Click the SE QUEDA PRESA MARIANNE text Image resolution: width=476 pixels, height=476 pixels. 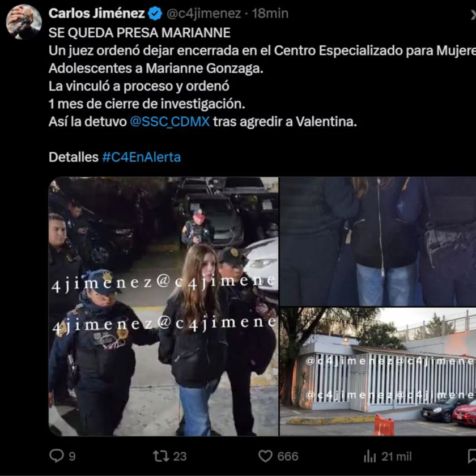pyautogui.click(x=139, y=33)
